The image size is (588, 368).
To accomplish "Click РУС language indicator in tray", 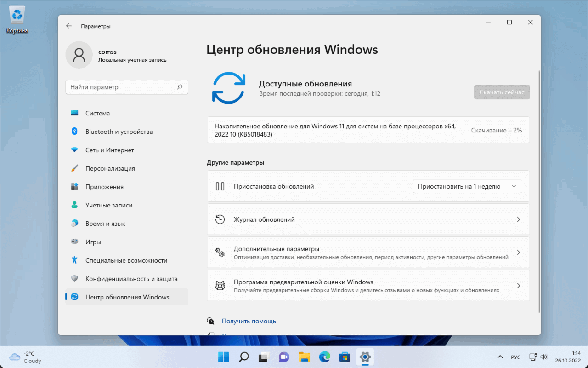I will pos(516,357).
